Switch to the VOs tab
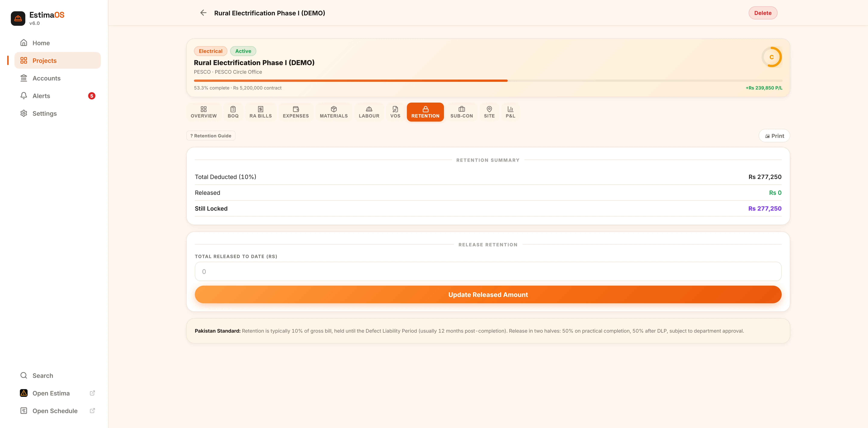Viewport: 868px width, 428px height. (x=395, y=112)
